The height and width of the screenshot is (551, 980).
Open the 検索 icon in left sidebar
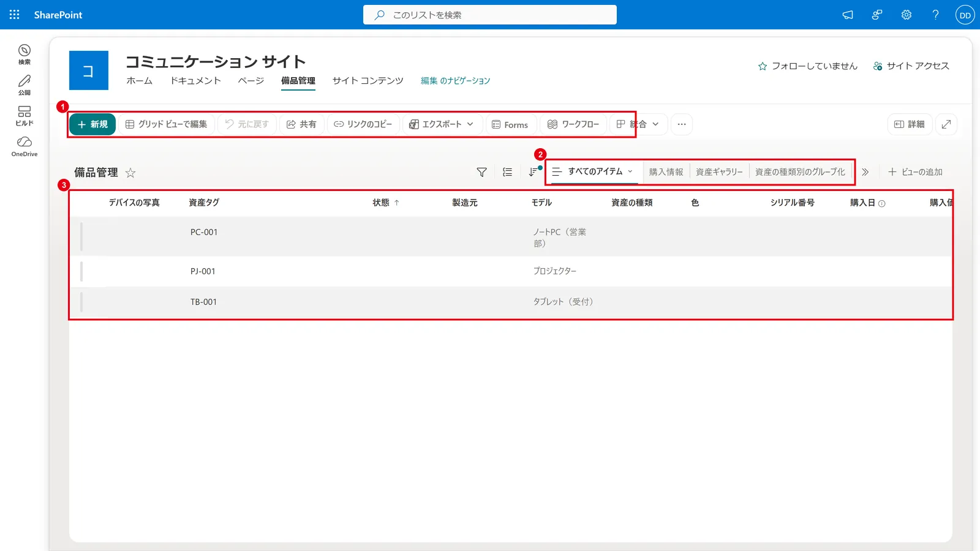[24, 54]
